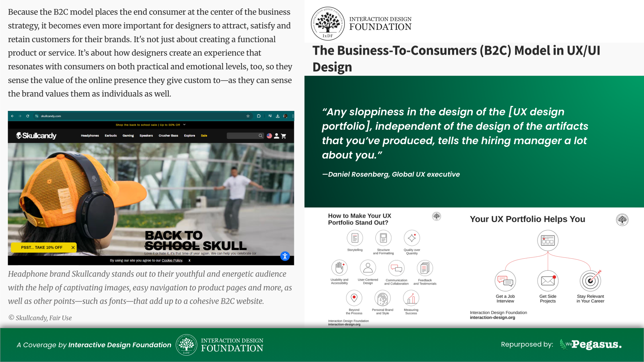Click the Daniel Rosenberg quote attribution
Viewport: 644px width, 362px height.
tap(391, 174)
